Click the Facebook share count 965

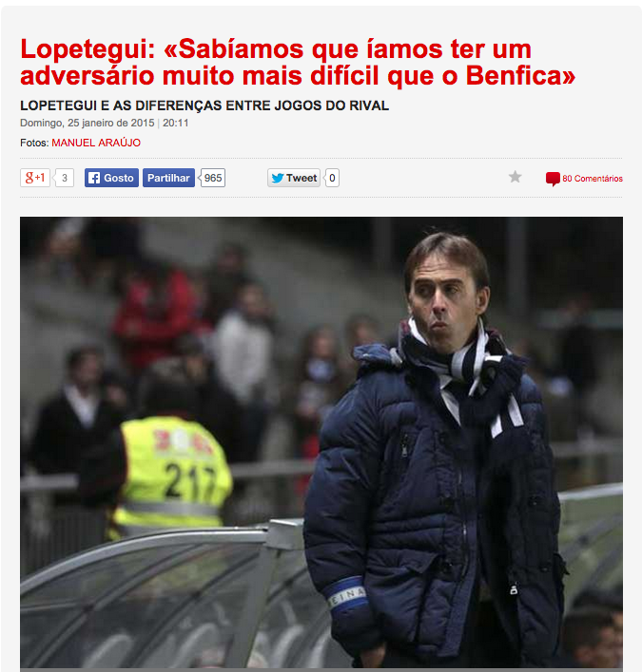tap(213, 178)
